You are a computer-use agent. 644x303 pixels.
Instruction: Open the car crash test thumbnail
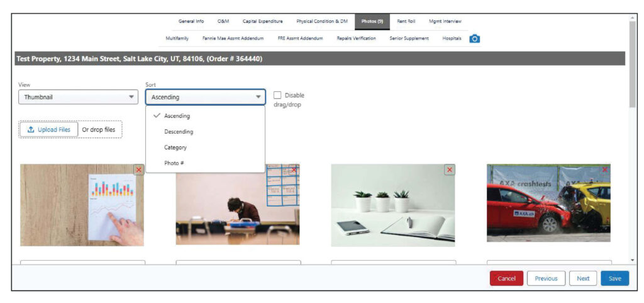tap(548, 203)
